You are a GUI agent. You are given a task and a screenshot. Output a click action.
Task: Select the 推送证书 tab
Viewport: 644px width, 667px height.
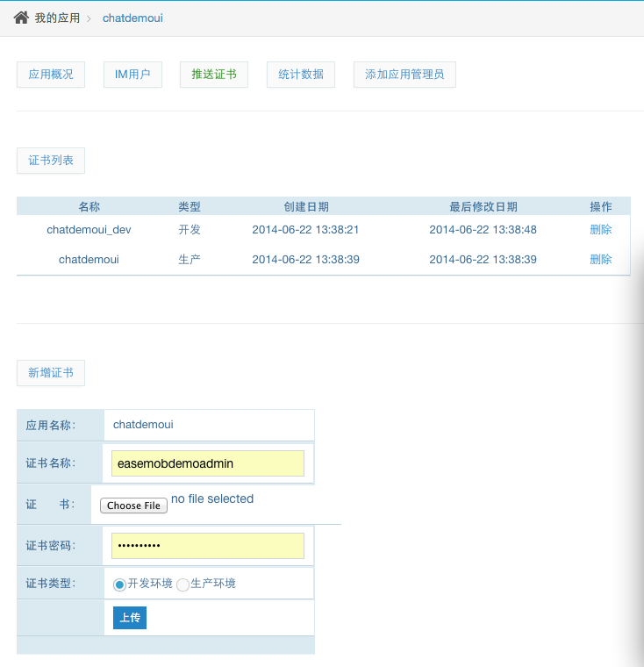point(214,75)
